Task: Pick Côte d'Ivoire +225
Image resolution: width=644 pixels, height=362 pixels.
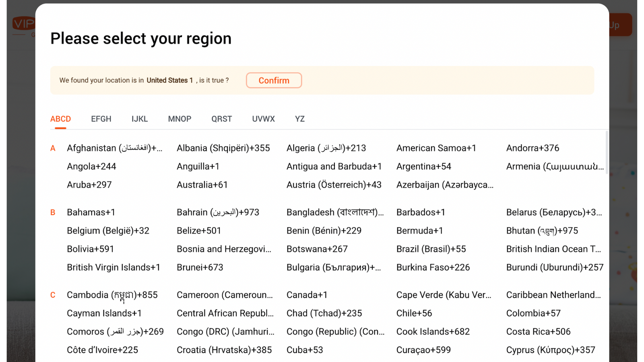Action: click(103, 351)
